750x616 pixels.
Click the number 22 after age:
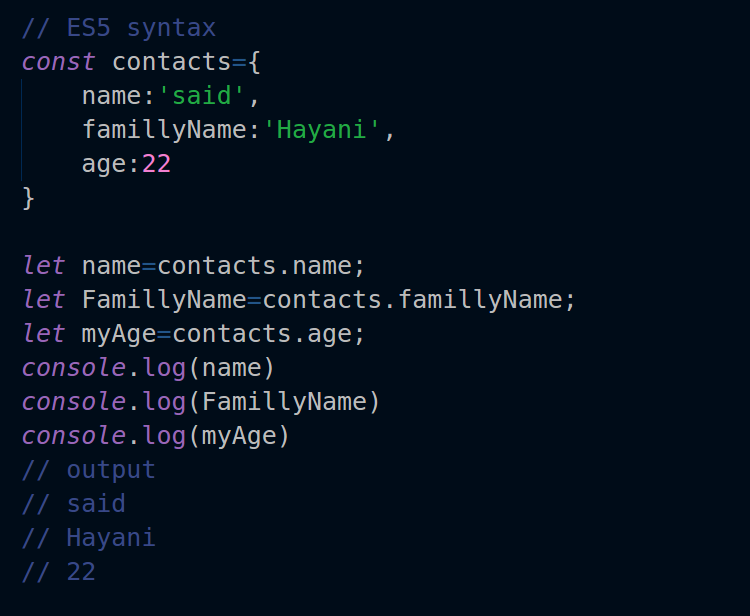click(157, 163)
